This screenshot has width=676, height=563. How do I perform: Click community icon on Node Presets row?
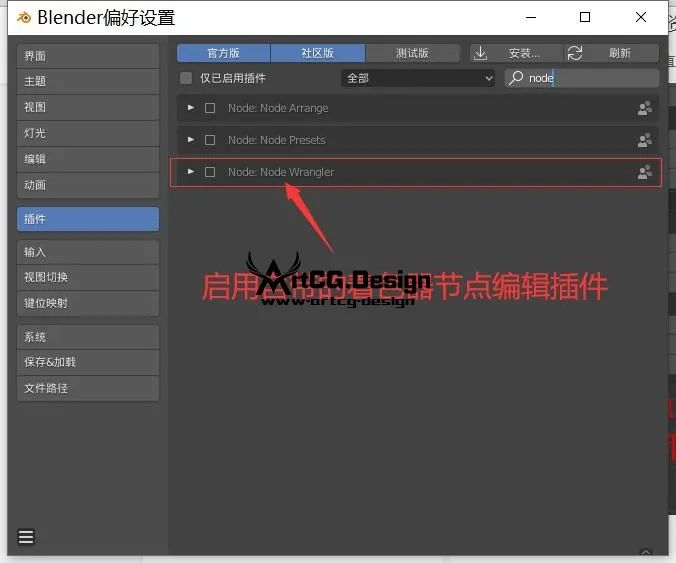pos(645,140)
